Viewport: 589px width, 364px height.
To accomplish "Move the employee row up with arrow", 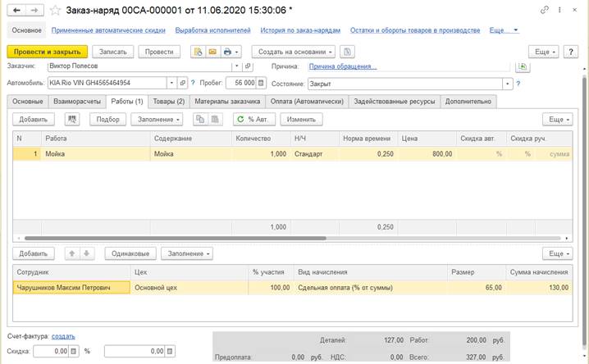I will point(71,253).
